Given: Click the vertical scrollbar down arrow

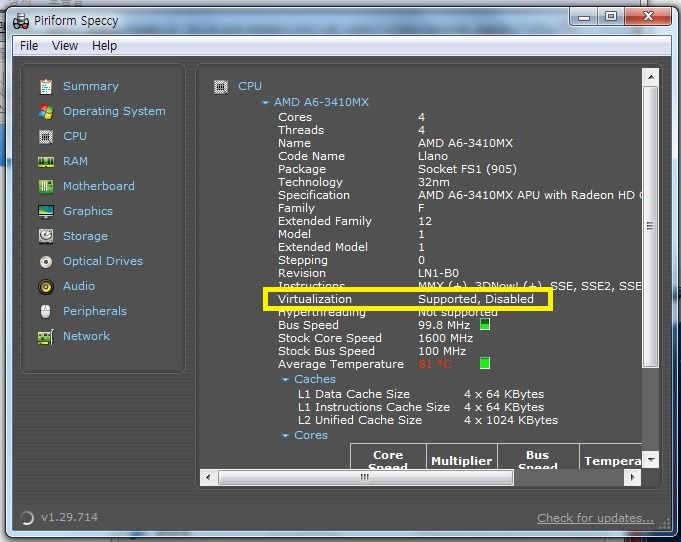Looking at the screenshot, I should click(651, 459).
